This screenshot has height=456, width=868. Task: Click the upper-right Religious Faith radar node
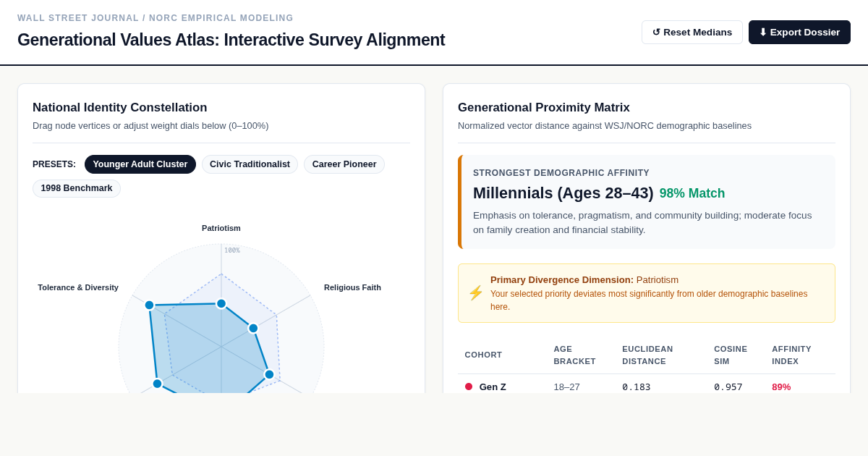pos(253,328)
